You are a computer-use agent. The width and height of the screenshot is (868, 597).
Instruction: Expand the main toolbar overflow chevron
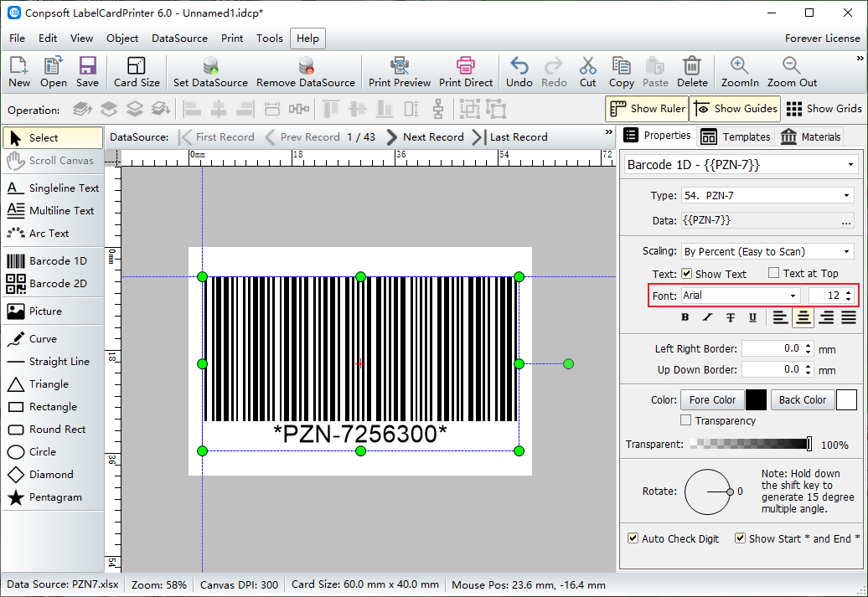[x=860, y=58]
